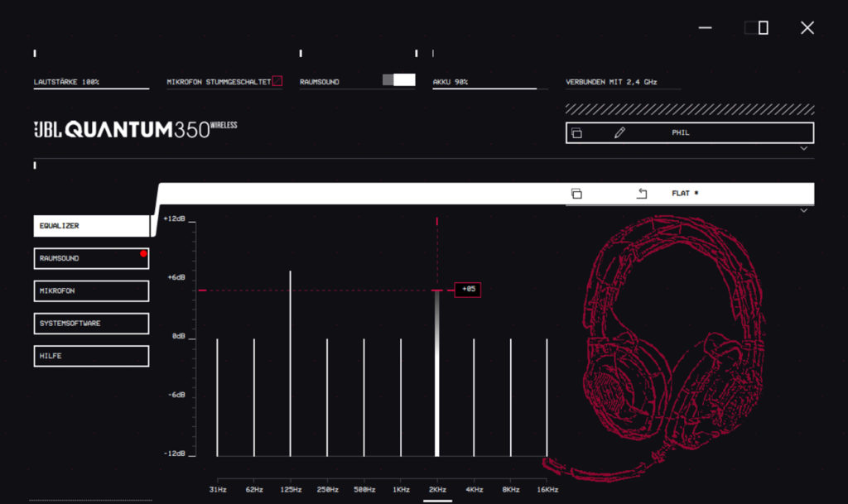Click the 16KHz frequency label
The image size is (848, 504).
click(547, 489)
